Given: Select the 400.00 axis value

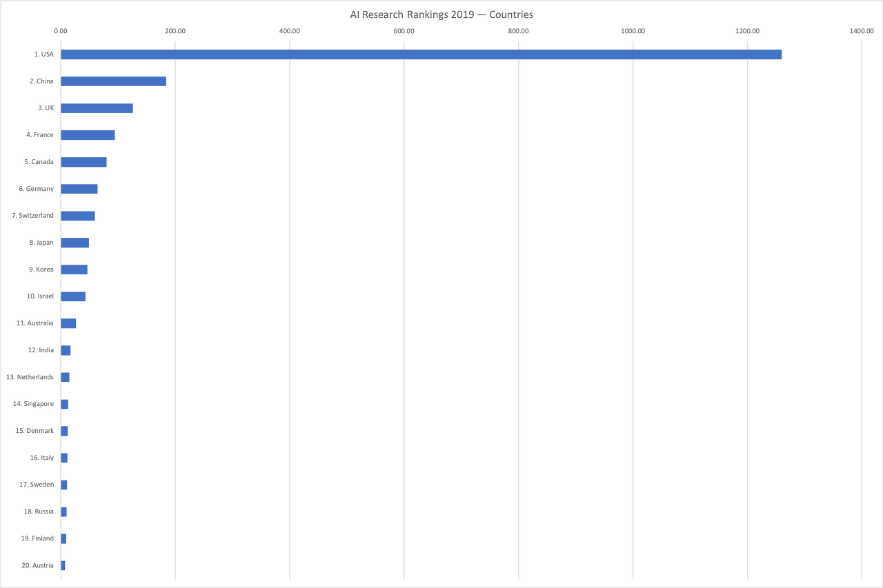Looking at the screenshot, I should (x=290, y=31).
